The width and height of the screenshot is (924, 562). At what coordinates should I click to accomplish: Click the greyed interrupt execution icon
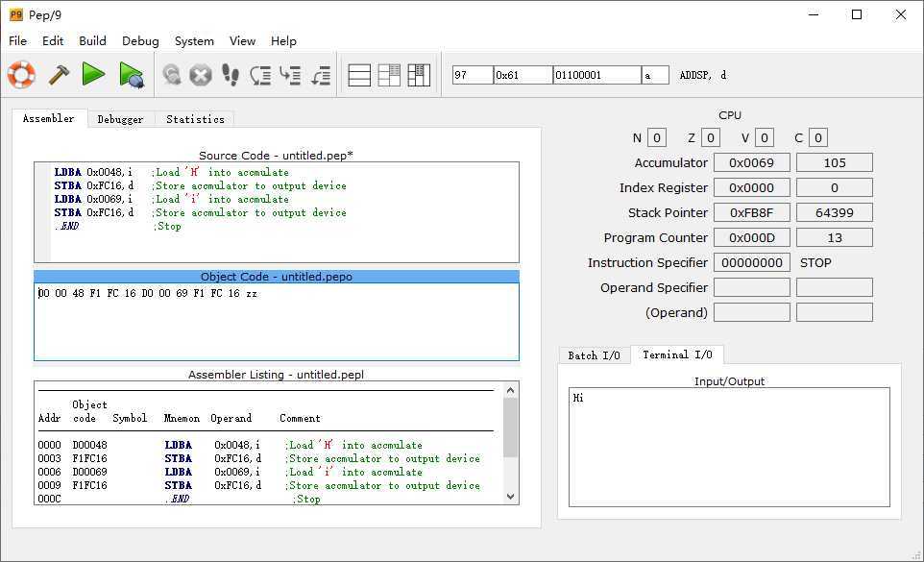(172, 75)
